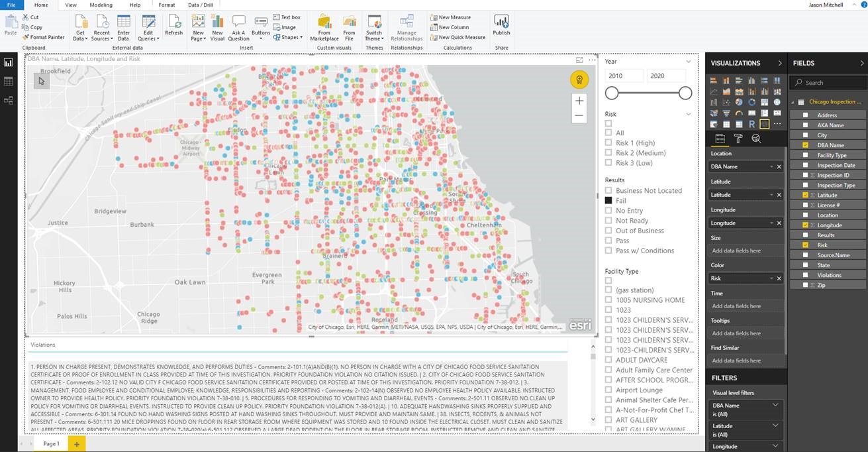Open Format roller tab in Visualizations
The height and width of the screenshot is (452, 868).
(x=738, y=139)
